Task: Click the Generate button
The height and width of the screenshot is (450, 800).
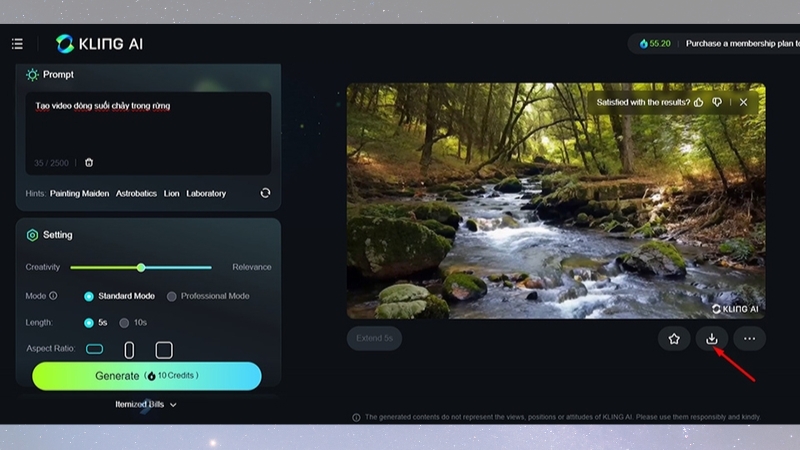Action: (x=146, y=375)
